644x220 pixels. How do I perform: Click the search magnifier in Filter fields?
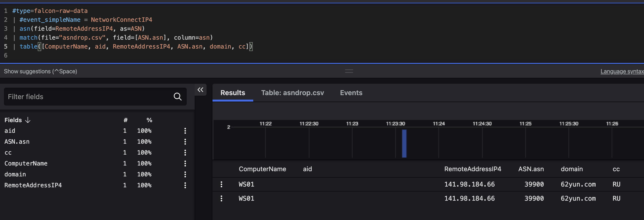pos(178,97)
